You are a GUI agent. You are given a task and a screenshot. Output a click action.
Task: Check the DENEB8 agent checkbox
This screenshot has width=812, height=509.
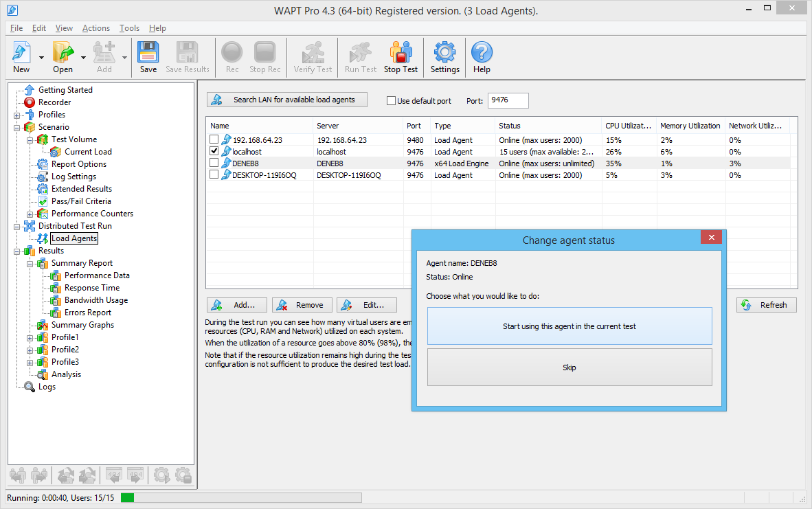214,163
